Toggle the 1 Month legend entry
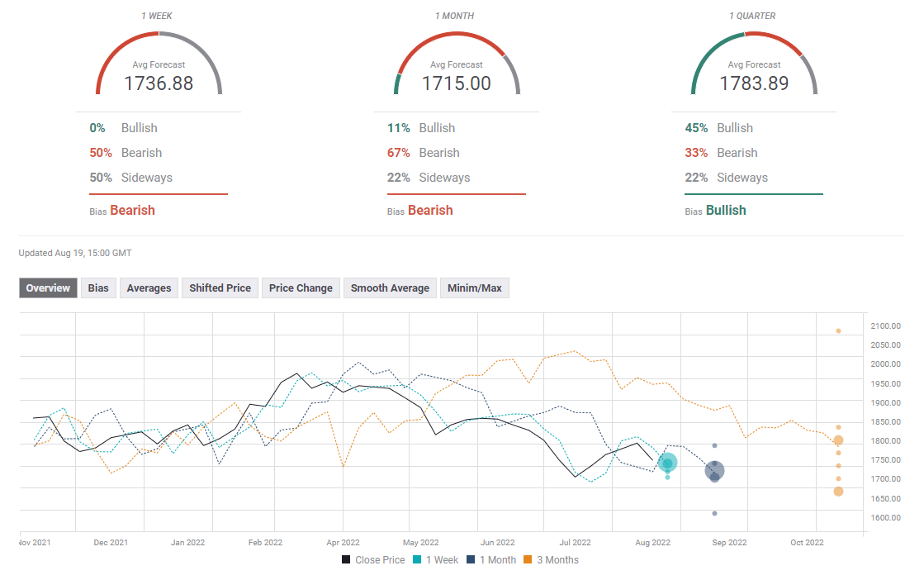This screenshot has width=924, height=580. [x=491, y=560]
